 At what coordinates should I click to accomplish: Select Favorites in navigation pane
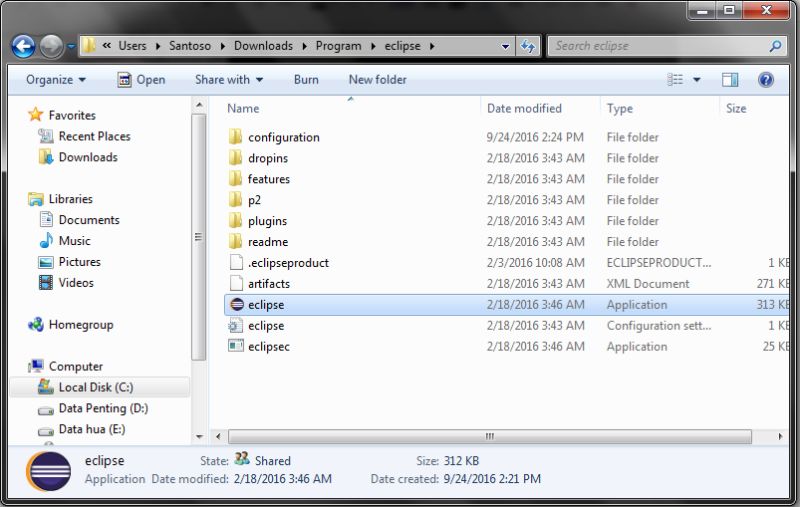tap(72, 115)
